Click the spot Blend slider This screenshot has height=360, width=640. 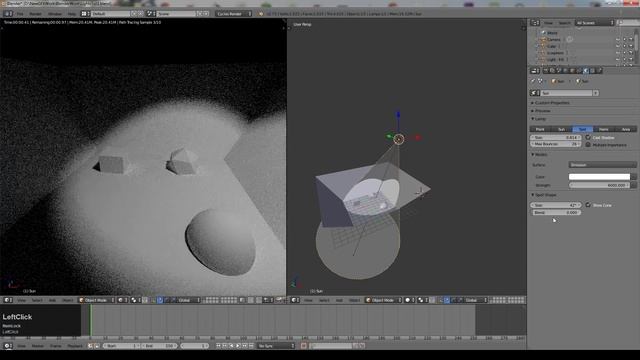pyautogui.click(x=556, y=213)
